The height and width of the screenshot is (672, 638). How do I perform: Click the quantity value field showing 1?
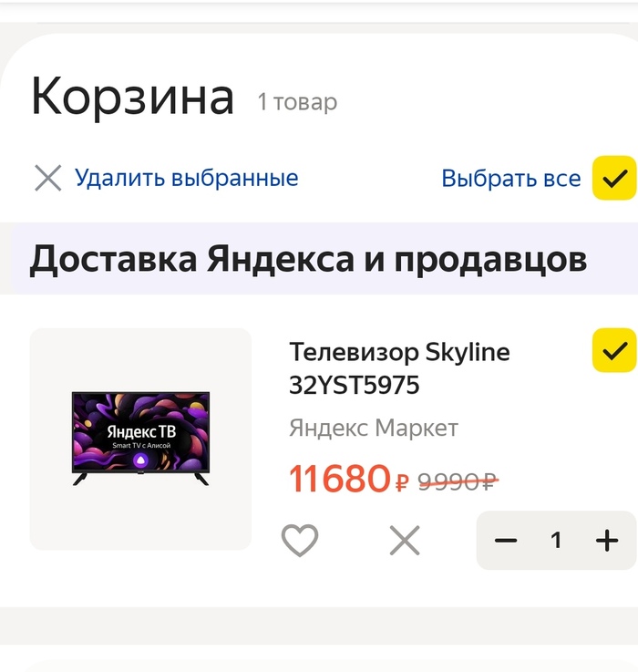(556, 541)
